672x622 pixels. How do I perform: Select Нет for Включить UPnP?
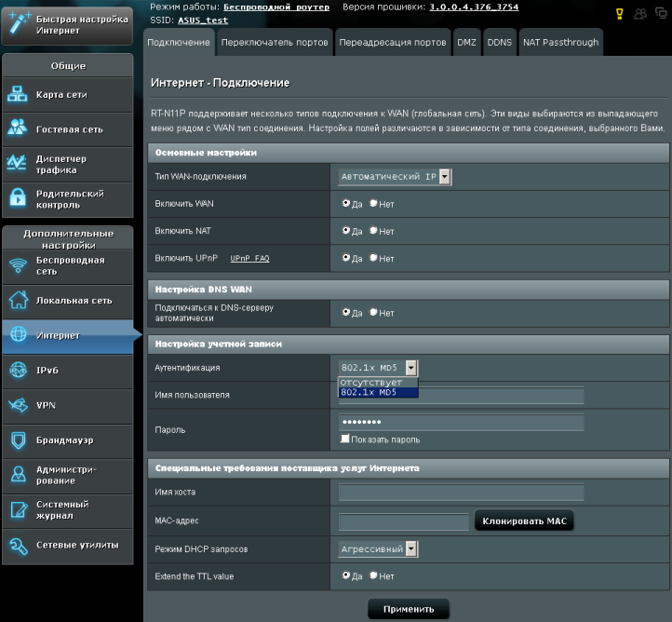pyautogui.click(x=373, y=258)
